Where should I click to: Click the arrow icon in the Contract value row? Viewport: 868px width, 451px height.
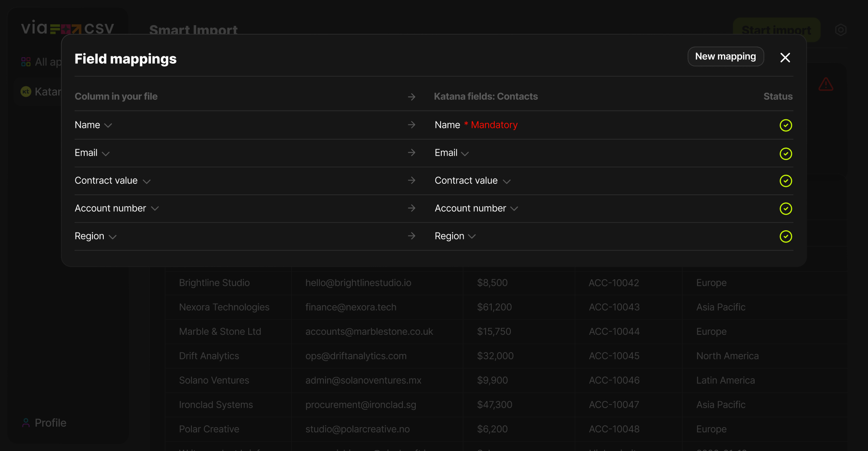(412, 180)
